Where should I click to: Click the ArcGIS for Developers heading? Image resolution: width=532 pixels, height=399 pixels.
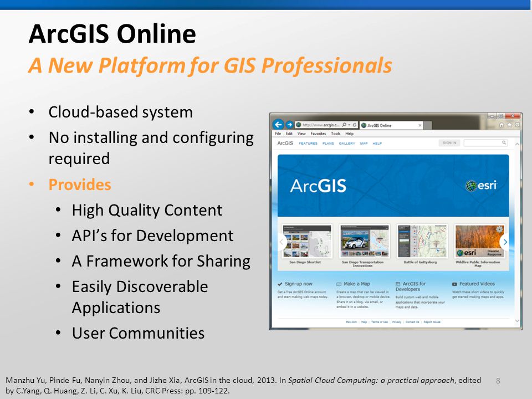pyautogui.click(x=411, y=287)
